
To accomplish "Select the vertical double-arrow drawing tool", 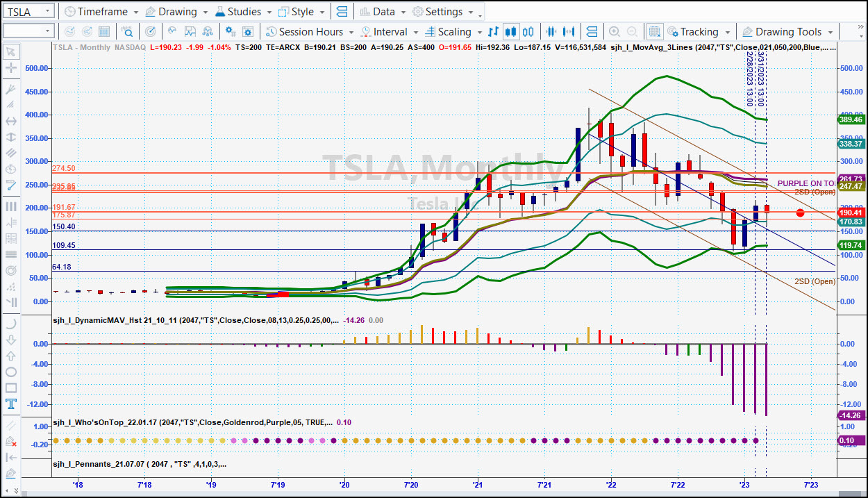I will (10, 138).
